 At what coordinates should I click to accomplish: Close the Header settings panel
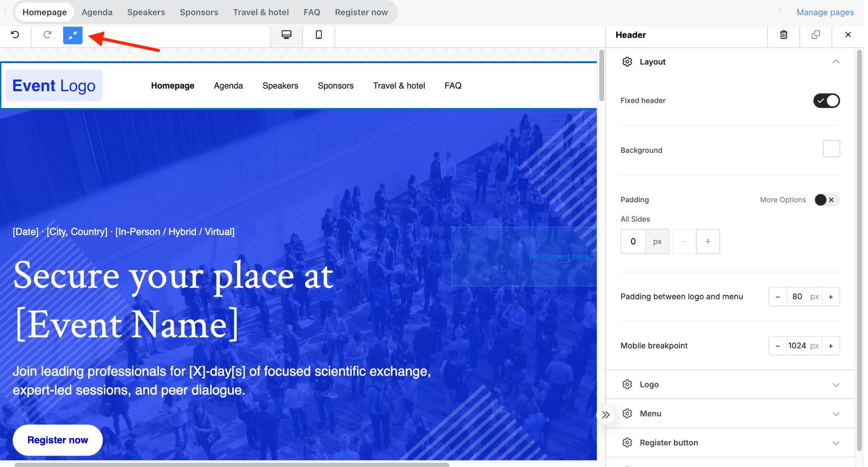click(848, 35)
